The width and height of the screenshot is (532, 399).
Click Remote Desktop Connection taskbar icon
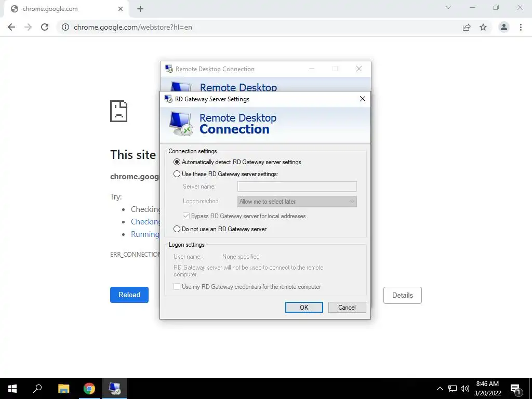pos(115,389)
